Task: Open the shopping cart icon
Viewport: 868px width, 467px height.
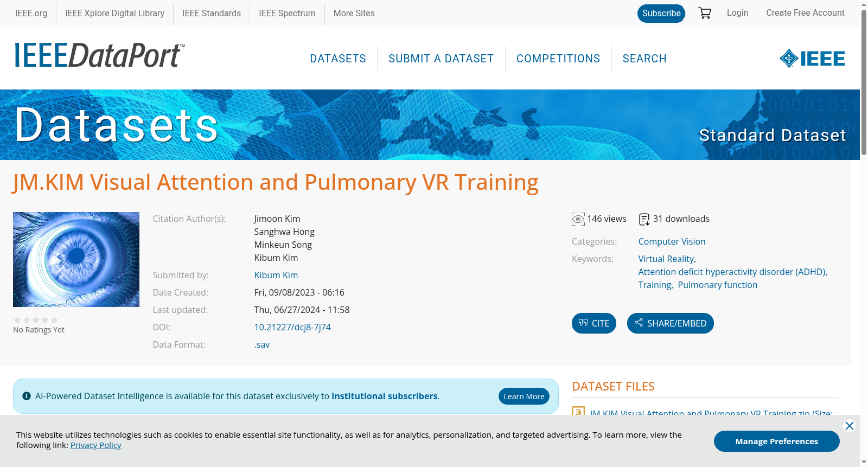Action: [x=705, y=13]
